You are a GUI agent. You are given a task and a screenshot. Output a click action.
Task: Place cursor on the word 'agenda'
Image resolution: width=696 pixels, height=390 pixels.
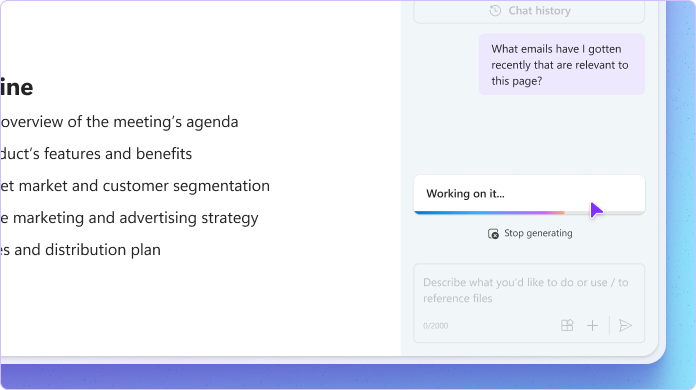[212, 122]
